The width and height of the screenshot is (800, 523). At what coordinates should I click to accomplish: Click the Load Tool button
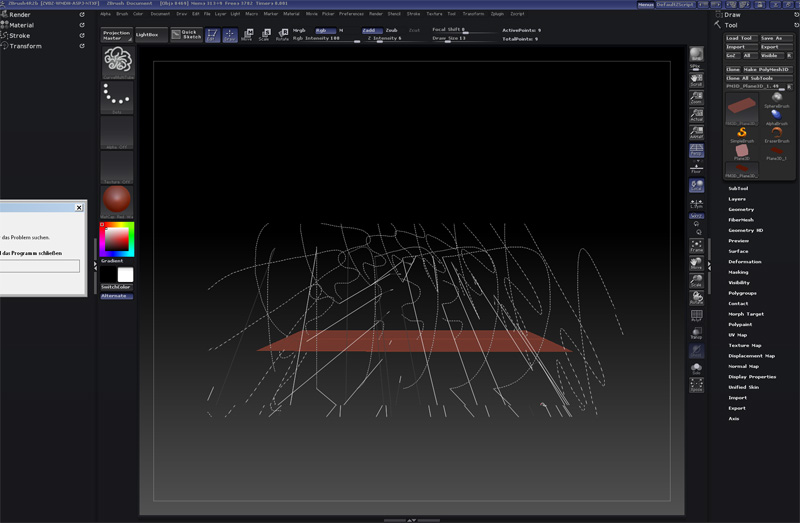(x=741, y=38)
